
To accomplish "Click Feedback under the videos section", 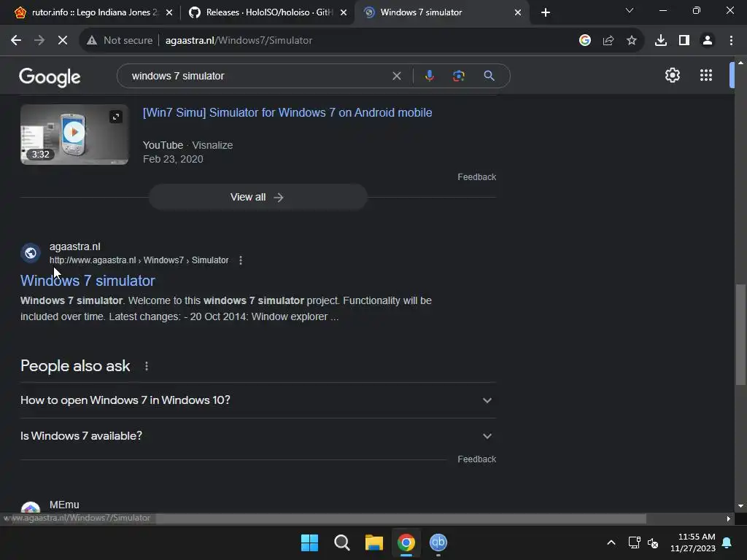I will coord(476,177).
